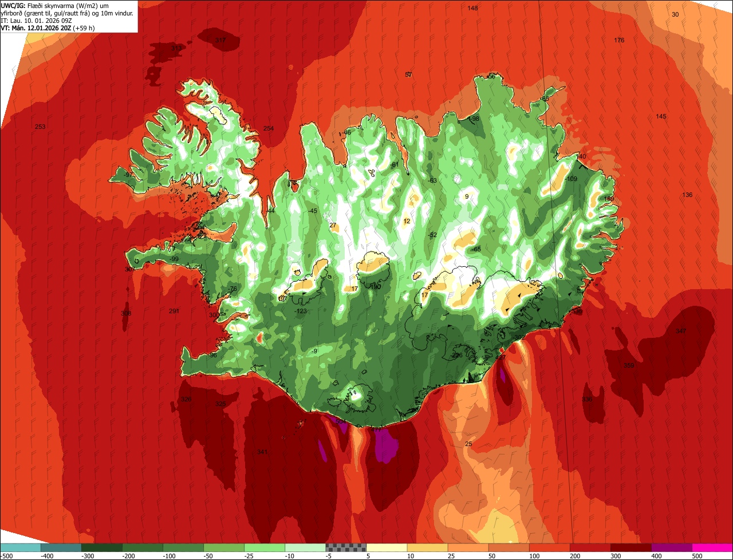Viewport: 733px width, 560px height.
Task: Click the map value 25 south of Iceland
Action: click(x=468, y=444)
